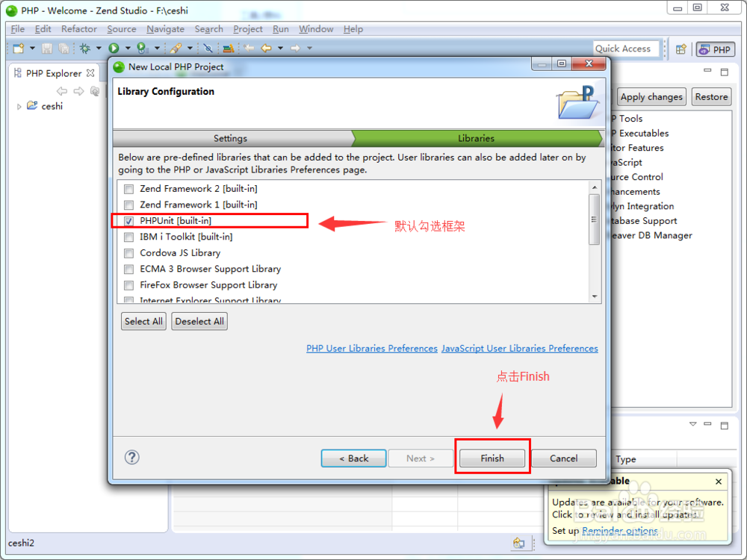Dismiss the Updates available popup
This screenshot has height=560, width=747.
(719, 482)
